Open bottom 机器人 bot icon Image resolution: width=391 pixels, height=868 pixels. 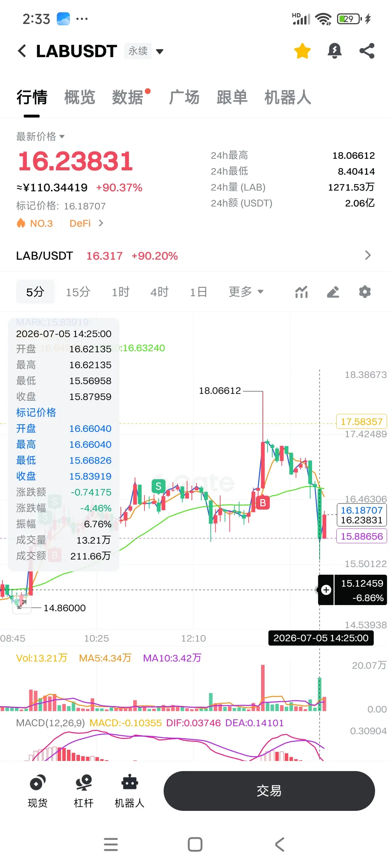pyautogui.click(x=130, y=791)
